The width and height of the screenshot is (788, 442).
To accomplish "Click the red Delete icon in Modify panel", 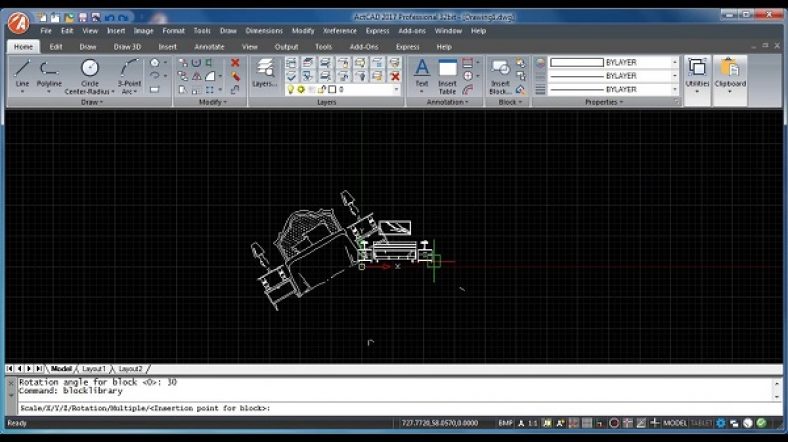I will pyautogui.click(x=235, y=62).
